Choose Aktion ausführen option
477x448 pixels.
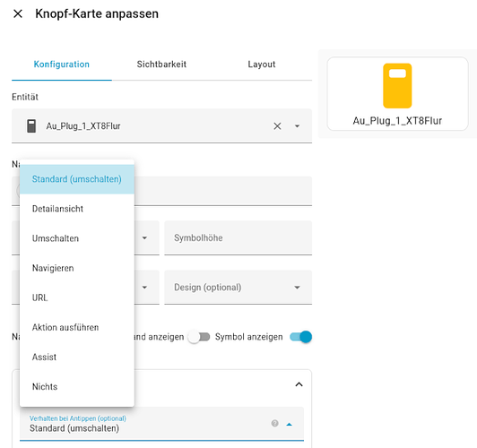pos(77,327)
